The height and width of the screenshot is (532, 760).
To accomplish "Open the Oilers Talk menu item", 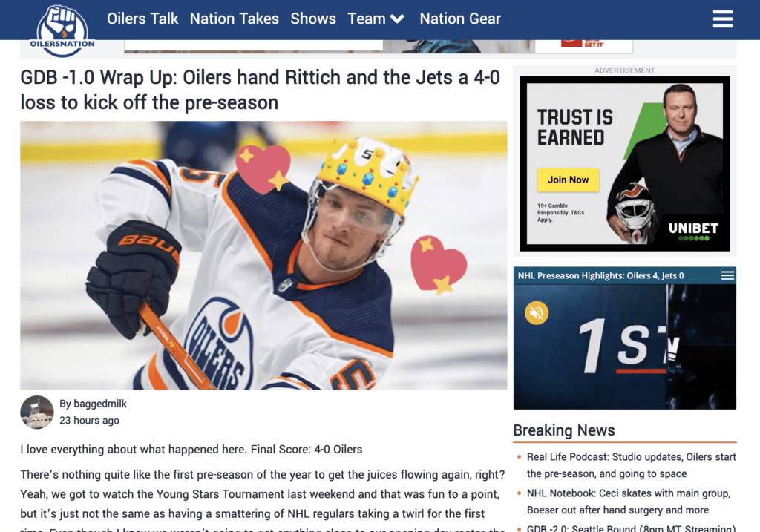I will 142,19.
